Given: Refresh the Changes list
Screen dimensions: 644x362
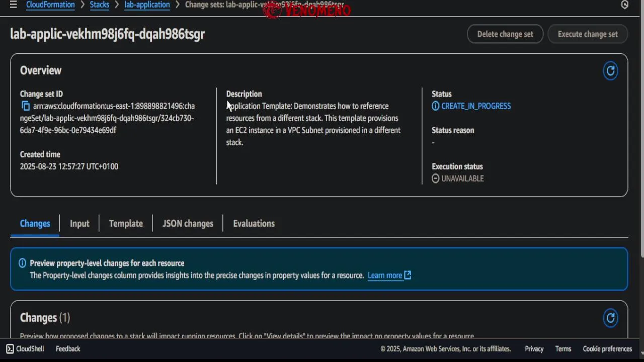Looking at the screenshot, I should coord(610,318).
